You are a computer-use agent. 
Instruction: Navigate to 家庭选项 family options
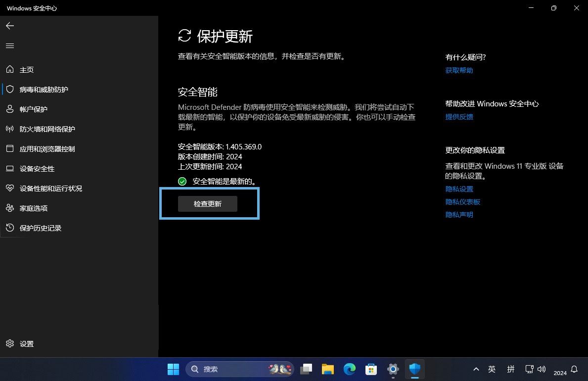coord(34,208)
